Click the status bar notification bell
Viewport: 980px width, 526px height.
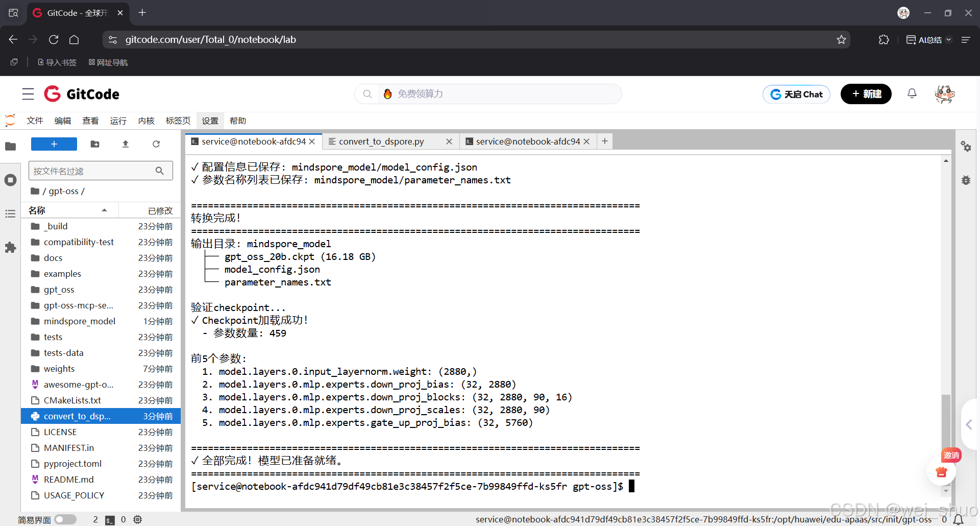(x=959, y=520)
